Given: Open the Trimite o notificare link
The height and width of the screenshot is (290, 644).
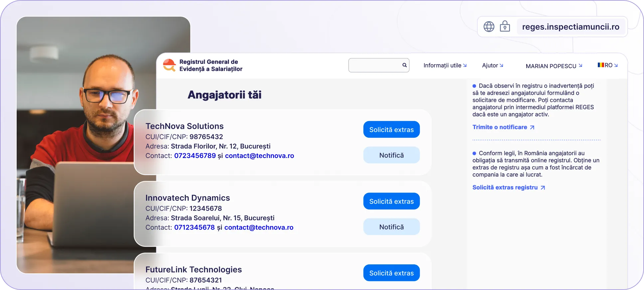Looking at the screenshot, I should pyautogui.click(x=503, y=127).
